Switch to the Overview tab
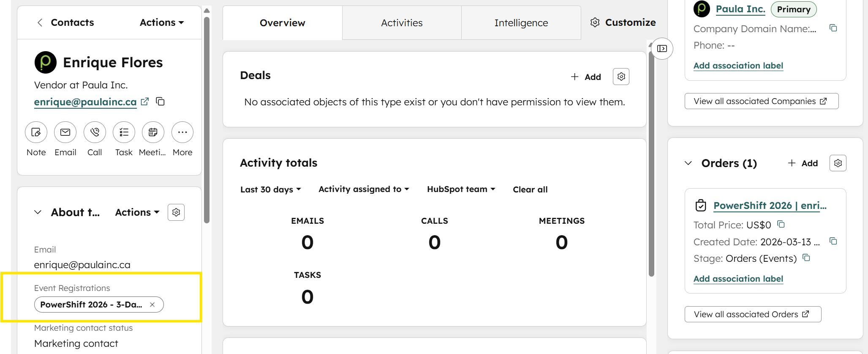Image resolution: width=868 pixels, height=354 pixels. (x=283, y=23)
